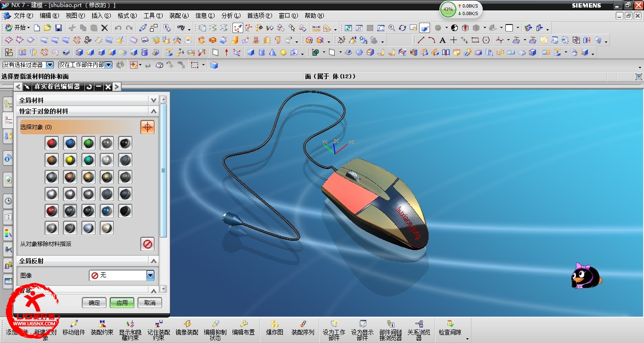This screenshot has width=644, height=343.
Task: Open the Edit (编辑) menu
Action: (x=49, y=16)
